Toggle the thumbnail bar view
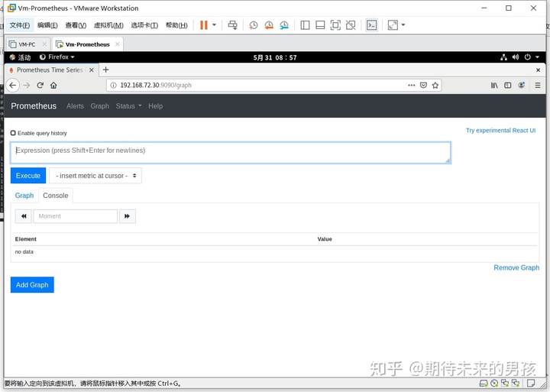The image size is (550, 392). [x=320, y=25]
